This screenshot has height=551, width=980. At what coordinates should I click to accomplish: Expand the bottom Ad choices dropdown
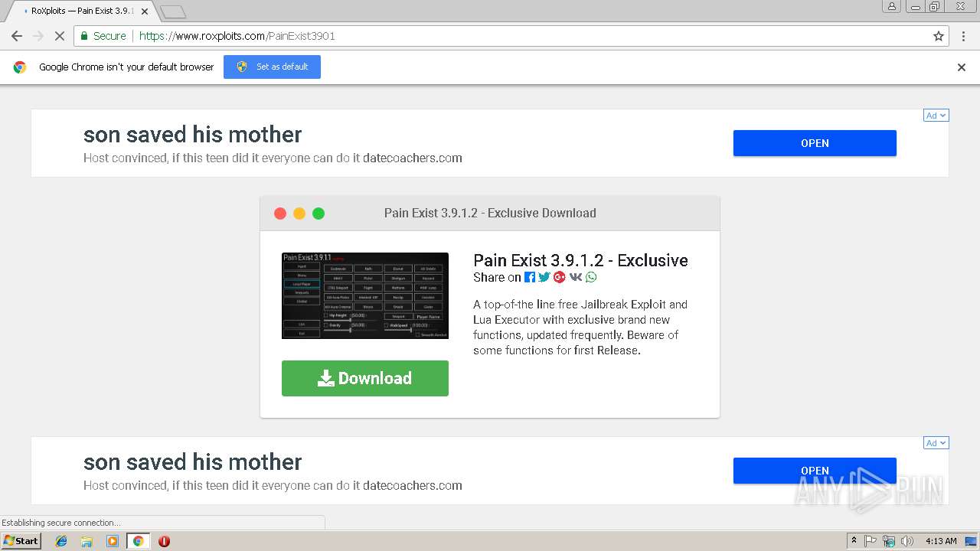pos(936,443)
